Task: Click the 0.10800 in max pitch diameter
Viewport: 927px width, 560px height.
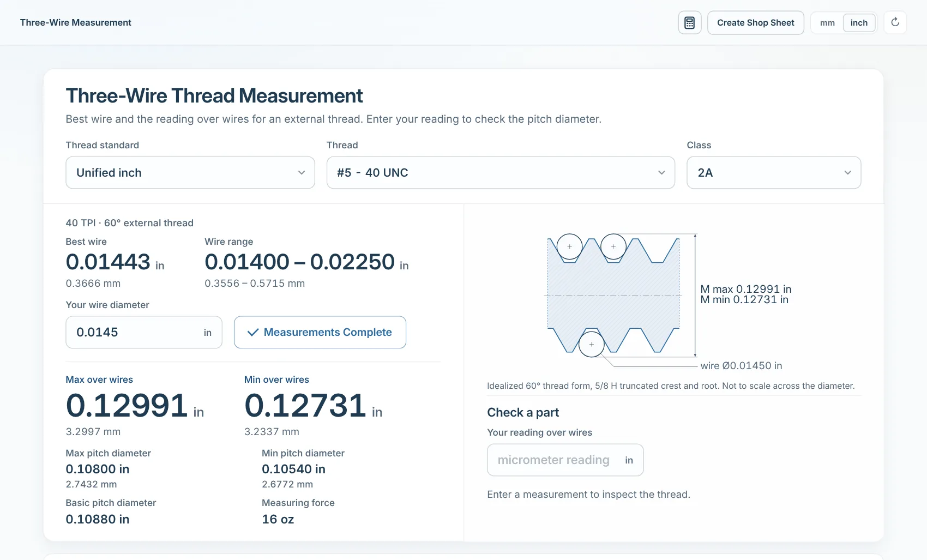Action: (x=98, y=469)
